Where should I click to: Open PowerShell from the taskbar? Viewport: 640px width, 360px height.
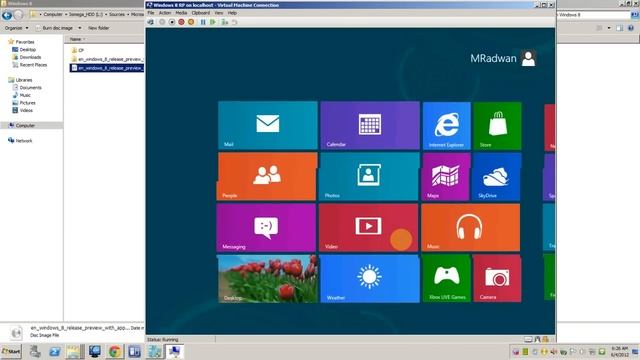pyautogui.click(x=55, y=351)
